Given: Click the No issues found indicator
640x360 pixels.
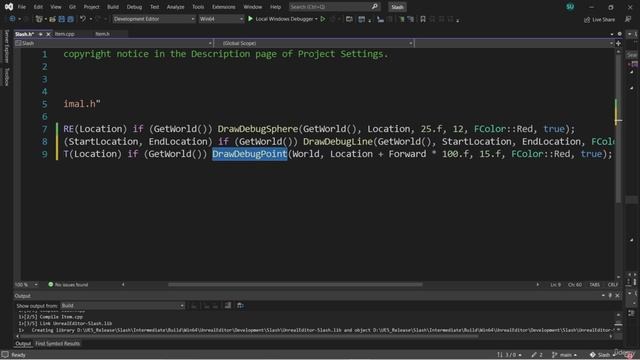Looking at the screenshot, I should click(68, 285).
